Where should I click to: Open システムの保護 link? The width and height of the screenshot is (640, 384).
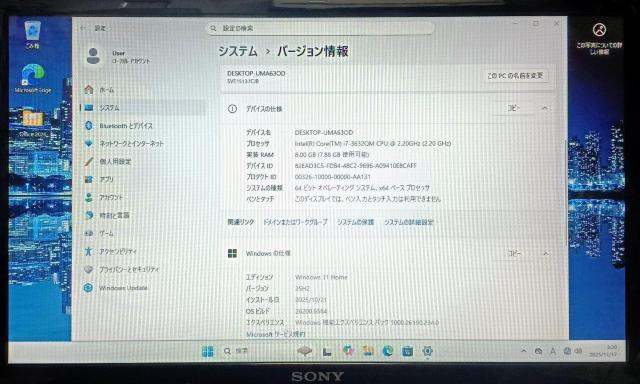pyautogui.click(x=355, y=222)
